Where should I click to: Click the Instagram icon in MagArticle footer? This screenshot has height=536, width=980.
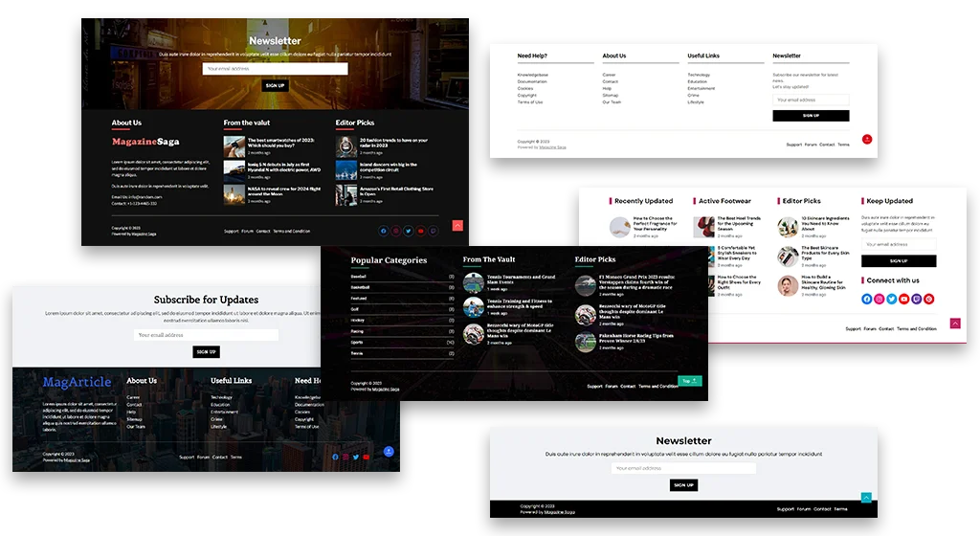(345, 458)
